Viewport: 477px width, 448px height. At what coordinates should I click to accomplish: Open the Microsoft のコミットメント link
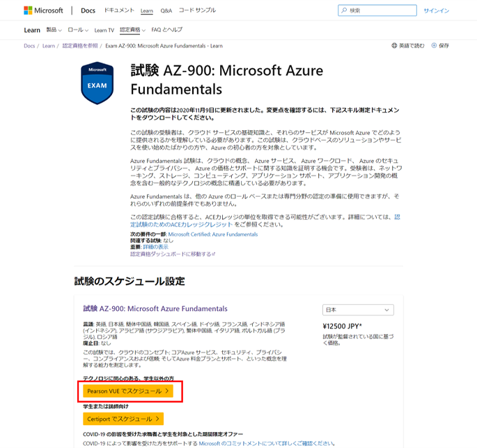click(266, 443)
